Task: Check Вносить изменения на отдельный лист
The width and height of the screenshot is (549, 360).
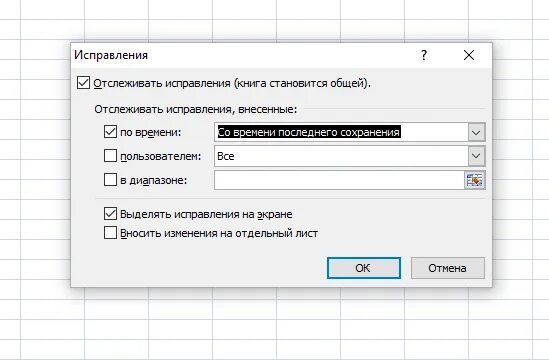Action: pos(110,233)
